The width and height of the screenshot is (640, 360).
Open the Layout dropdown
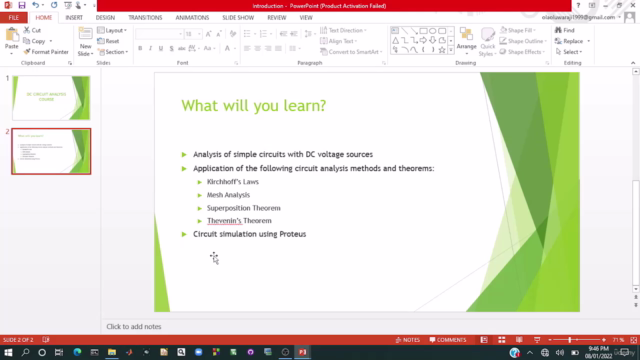coord(112,30)
